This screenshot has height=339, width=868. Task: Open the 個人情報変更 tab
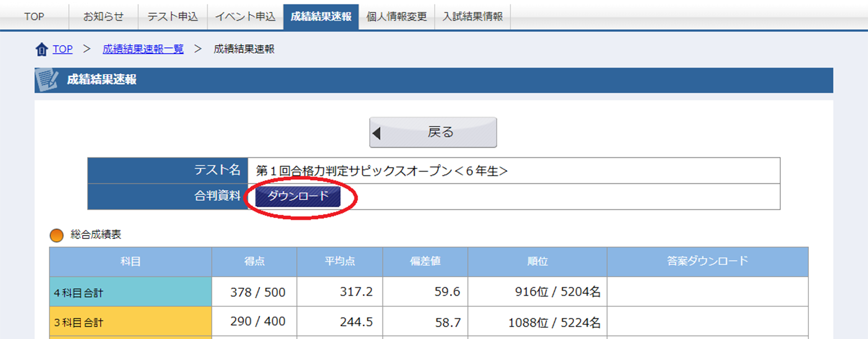pyautogui.click(x=397, y=16)
